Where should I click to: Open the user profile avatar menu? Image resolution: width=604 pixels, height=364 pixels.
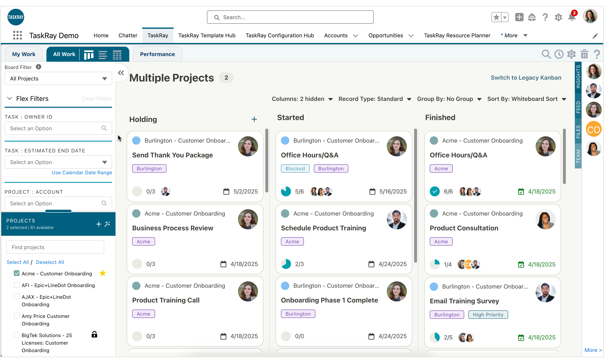590,16
